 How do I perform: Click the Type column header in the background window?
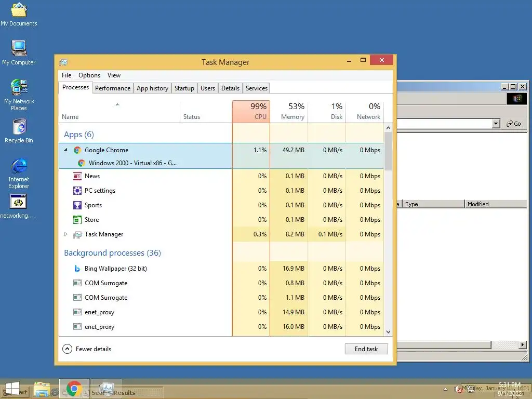433,204
